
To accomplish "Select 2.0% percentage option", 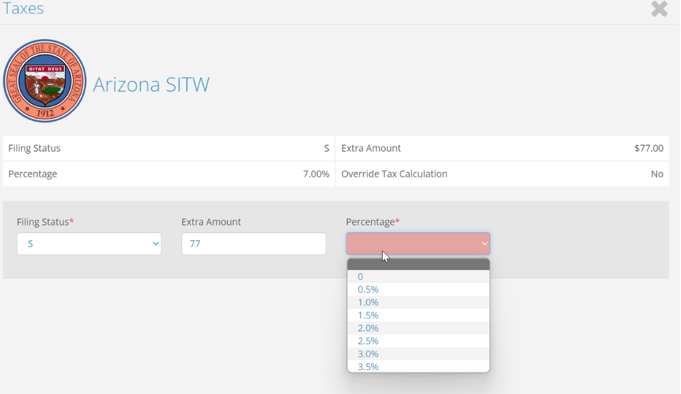I will 418,328.
